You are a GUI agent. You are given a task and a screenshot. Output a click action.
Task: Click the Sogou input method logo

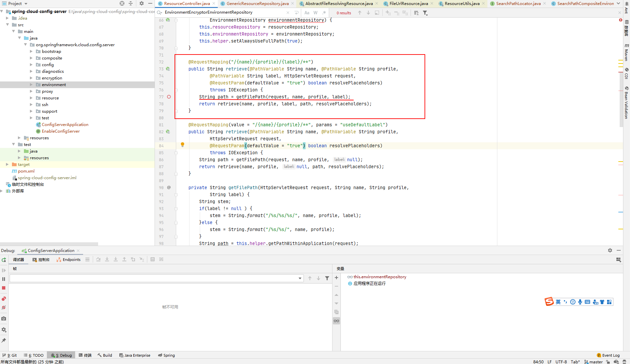[x=549, y=302]
